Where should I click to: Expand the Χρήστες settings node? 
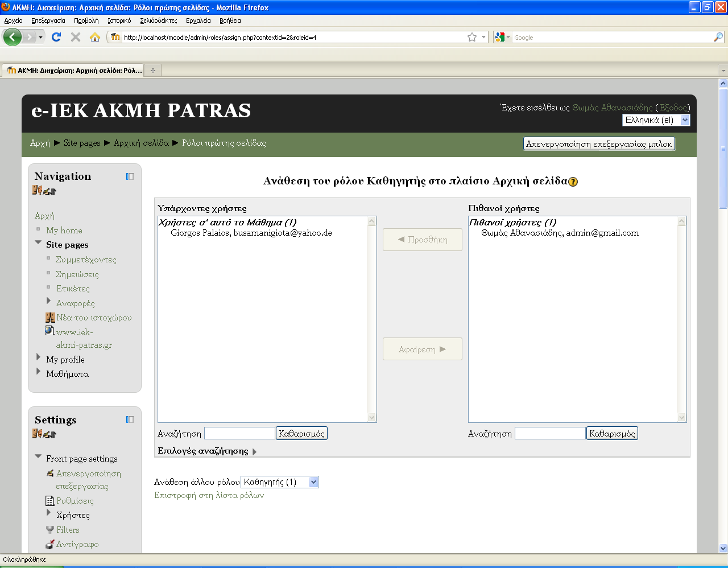49,513
